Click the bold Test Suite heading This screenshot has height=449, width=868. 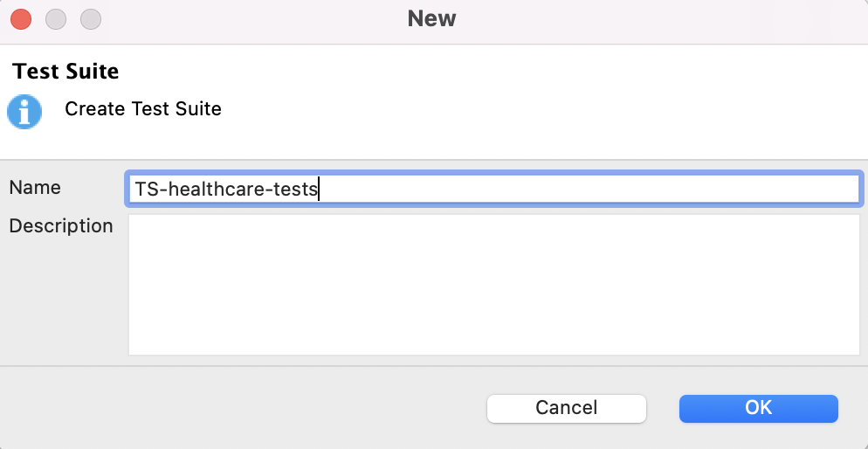(x=65, y=71)
